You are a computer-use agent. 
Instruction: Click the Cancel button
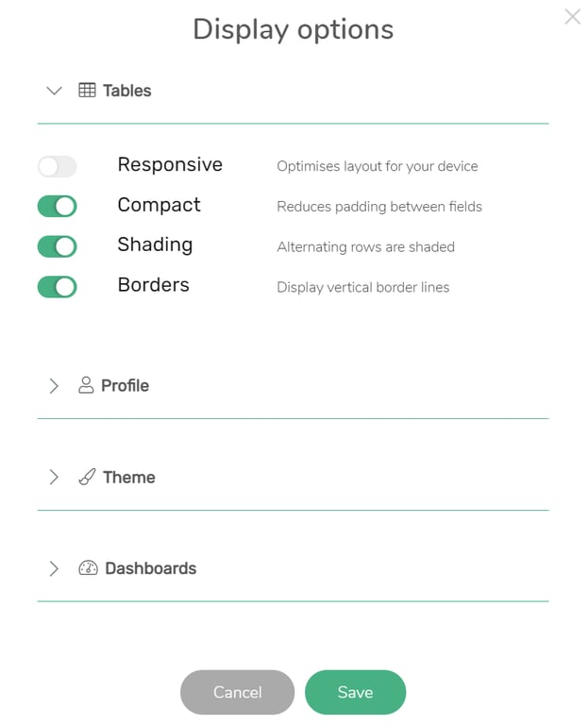point(238,692)
